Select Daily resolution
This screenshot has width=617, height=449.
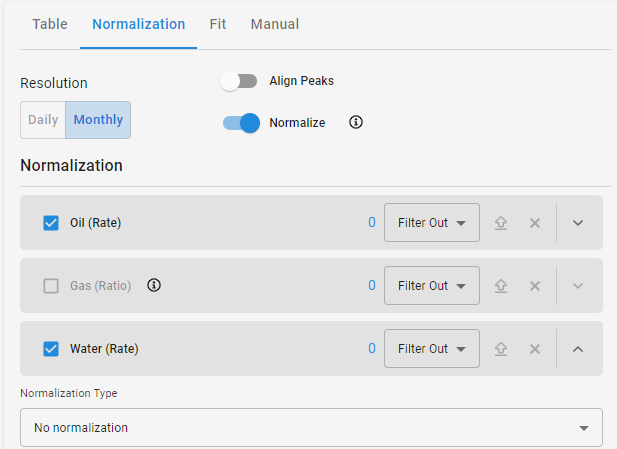coord(43,120)
